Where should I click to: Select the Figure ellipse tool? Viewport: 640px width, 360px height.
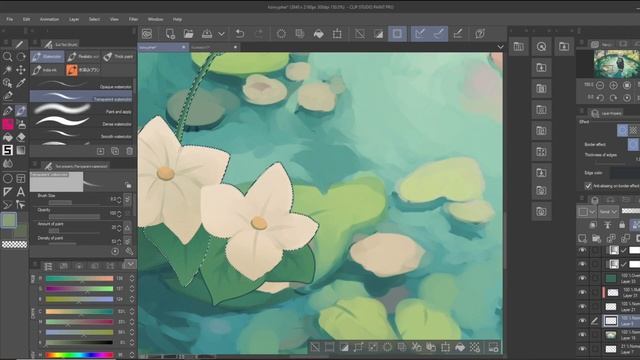point(7,178)
